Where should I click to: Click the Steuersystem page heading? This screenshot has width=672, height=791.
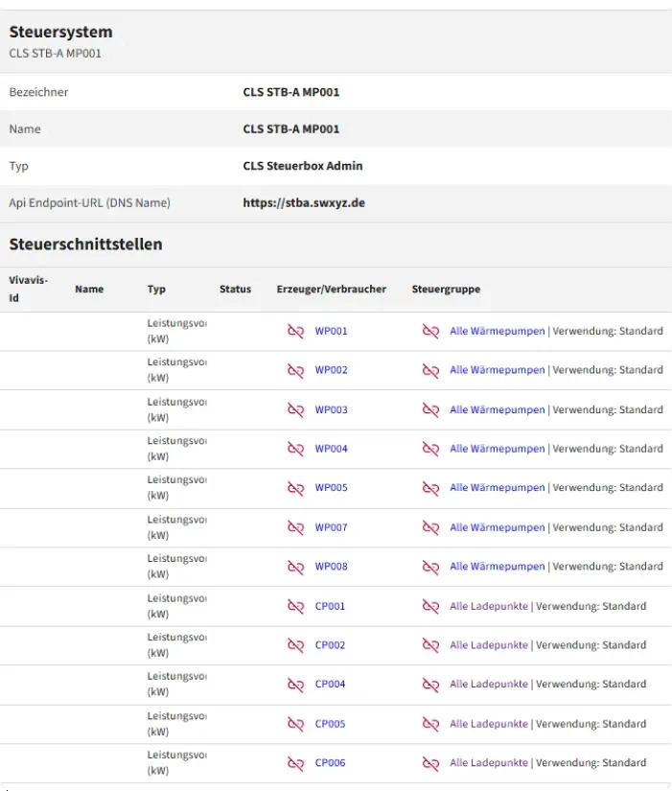point(60,32)
